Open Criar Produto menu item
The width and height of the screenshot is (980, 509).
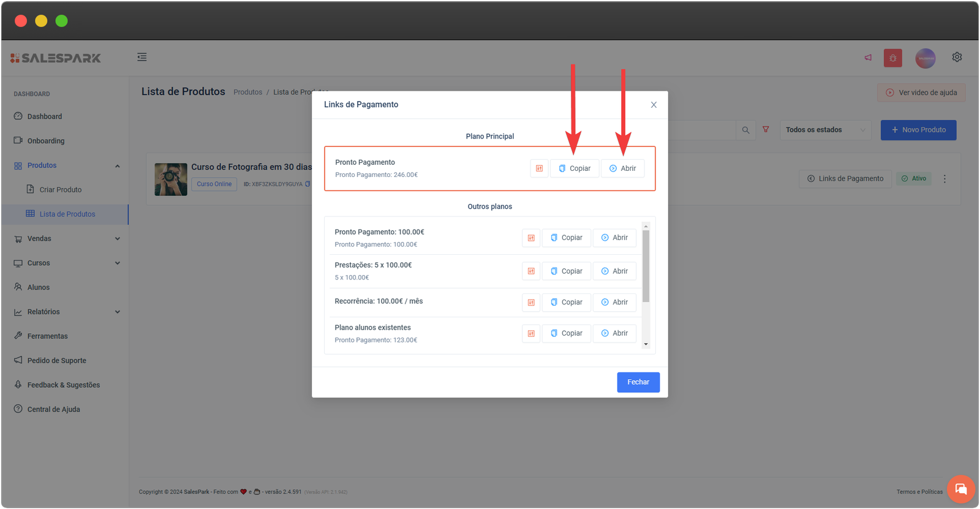pos(60,190)
